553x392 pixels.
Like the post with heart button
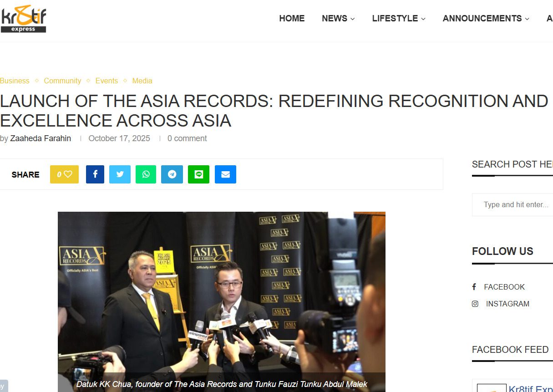click(64, 174)
